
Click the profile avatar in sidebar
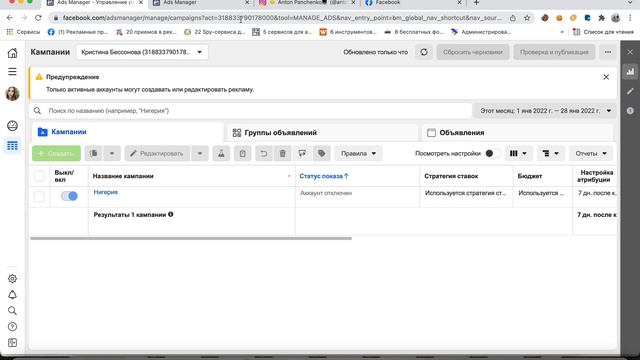point(13,93)
